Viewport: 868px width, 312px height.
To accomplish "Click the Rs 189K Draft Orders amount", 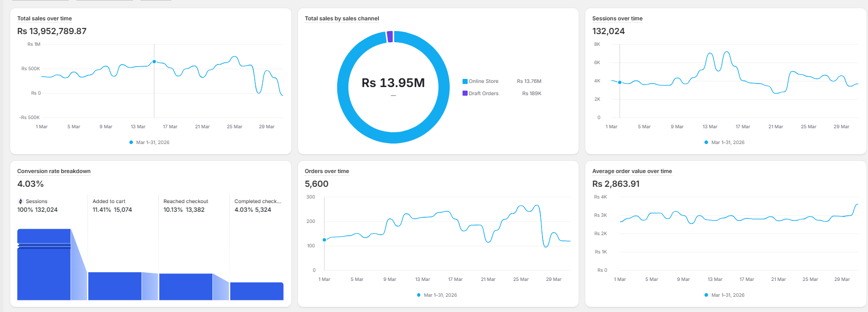I will pos(532,94).
